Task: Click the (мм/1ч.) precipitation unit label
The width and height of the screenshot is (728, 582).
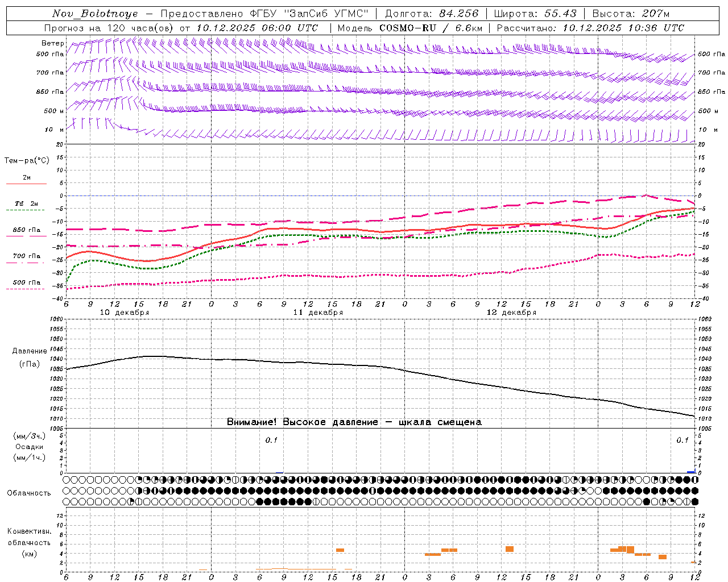Action: point(30,458)
